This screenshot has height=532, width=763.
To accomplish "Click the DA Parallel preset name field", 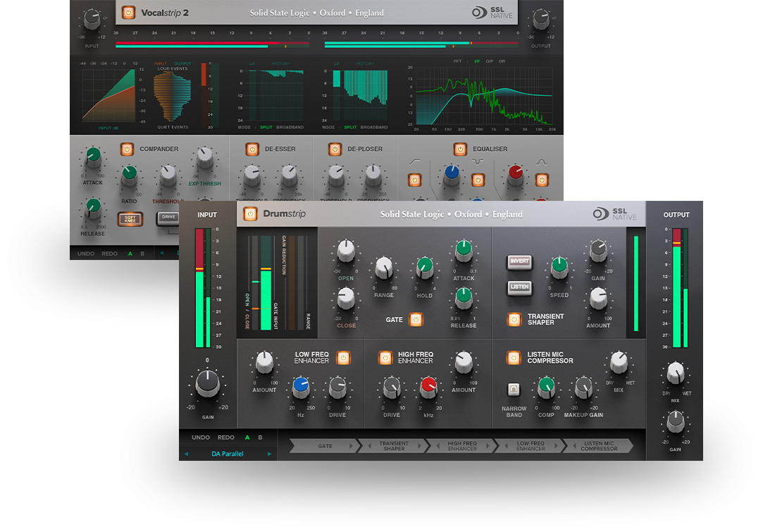I will click(228, 453).
